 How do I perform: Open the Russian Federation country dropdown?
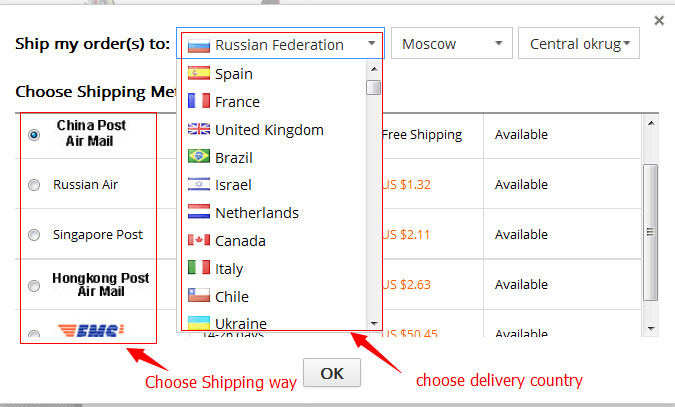click(x=282, y=45)
